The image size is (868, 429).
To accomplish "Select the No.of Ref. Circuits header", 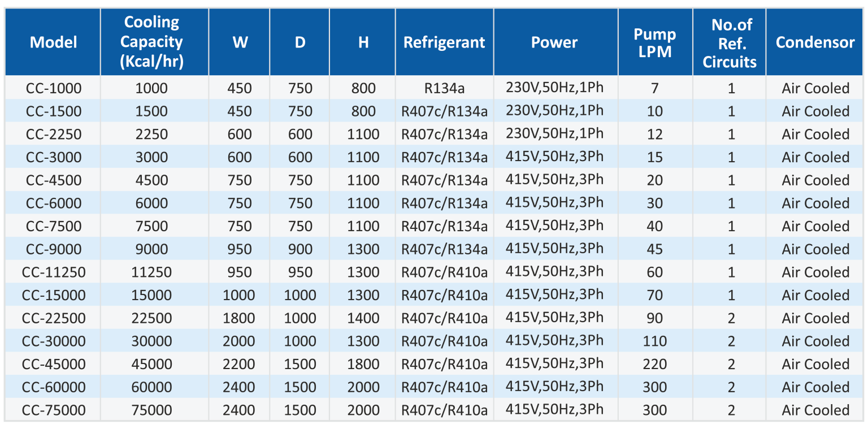I will tap(729, 42).
